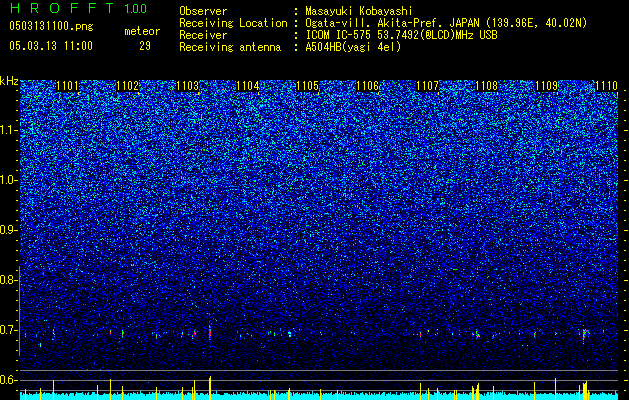Click the 1105 time marker
This screenshot has width=629, height=400.
(307, 86)
